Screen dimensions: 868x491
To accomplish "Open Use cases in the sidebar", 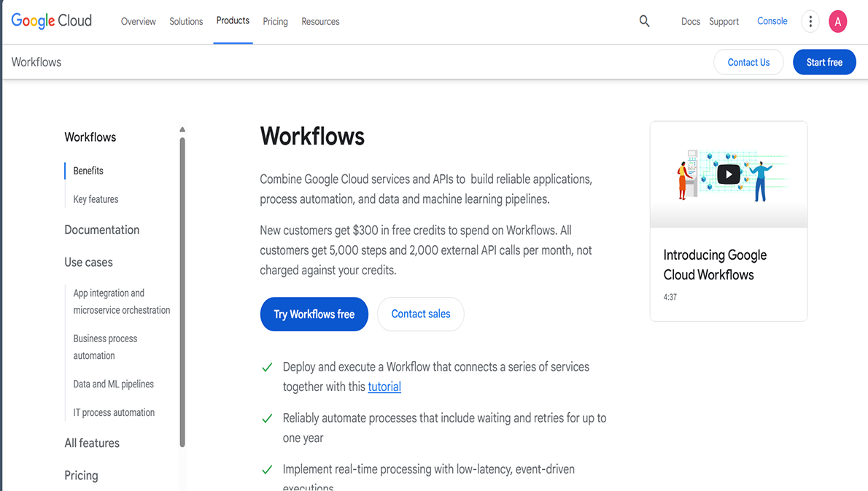I will pos(88,263).
